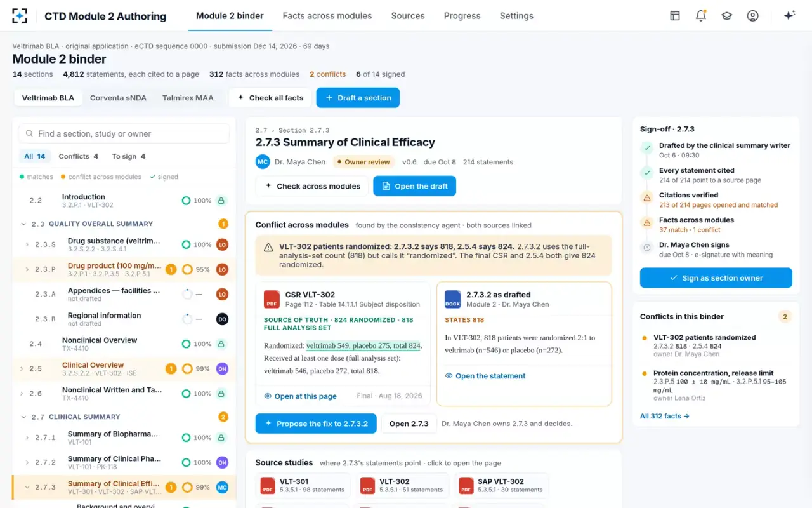This screenshot has width=812, height=508.
Task: Click Propose the fix to 2.7.3.2
Action: (316, 424)
